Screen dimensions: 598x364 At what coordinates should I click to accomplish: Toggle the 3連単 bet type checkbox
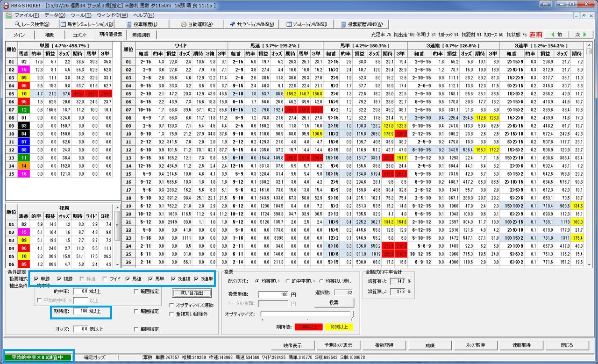pos(204,279)
